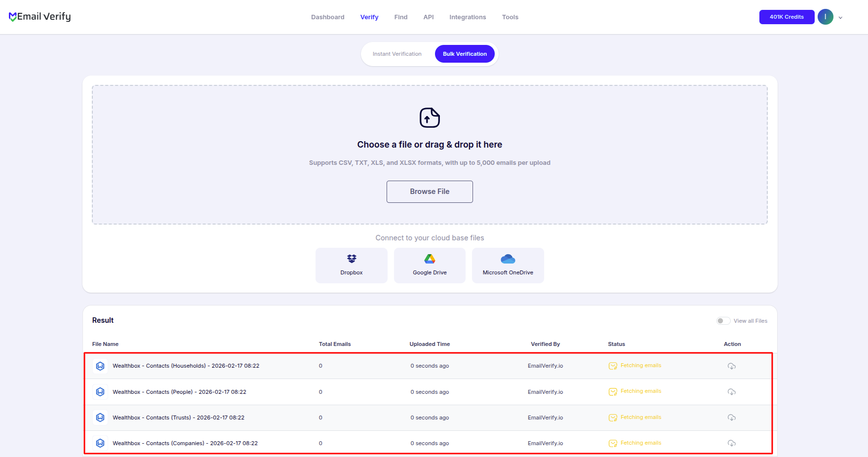The height and width of the screenshot is (457, 868).
Task: Click the Microsoft OneDrive cloud icon
Action: [x=508, y=259]
